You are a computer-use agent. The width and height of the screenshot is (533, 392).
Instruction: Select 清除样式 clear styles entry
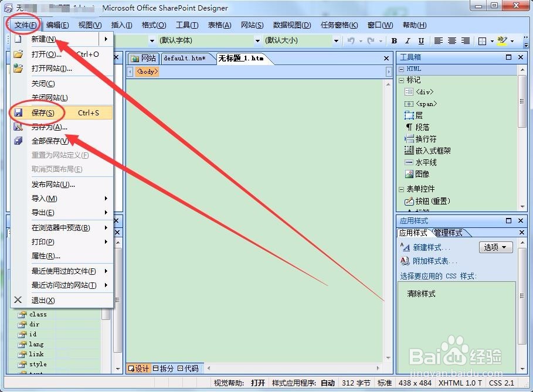coord(421,294)
